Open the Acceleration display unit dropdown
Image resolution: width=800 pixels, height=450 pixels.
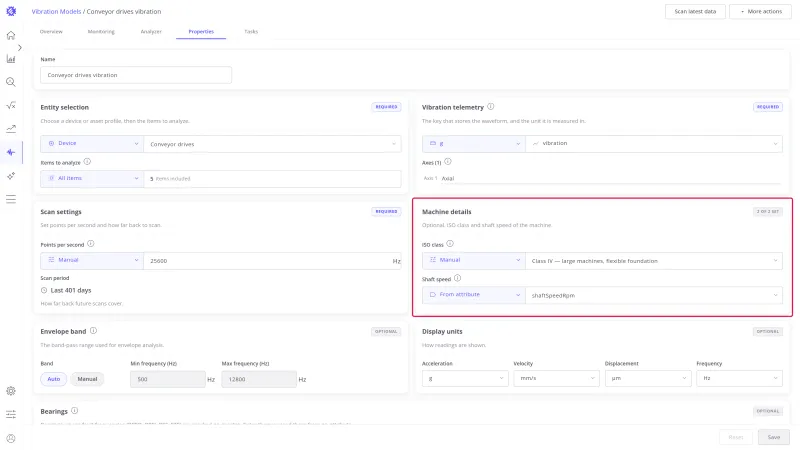click(x=465, y=379)
